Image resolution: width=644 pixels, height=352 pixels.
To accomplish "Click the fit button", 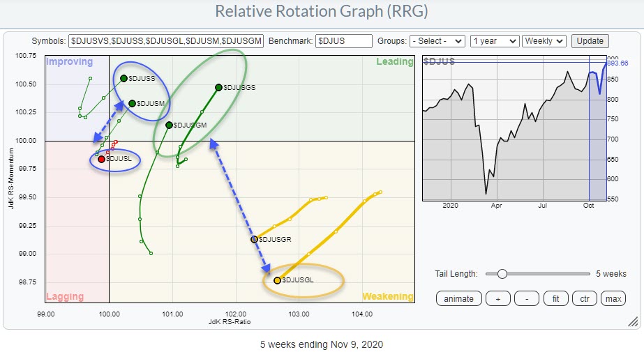I will 556,298.
